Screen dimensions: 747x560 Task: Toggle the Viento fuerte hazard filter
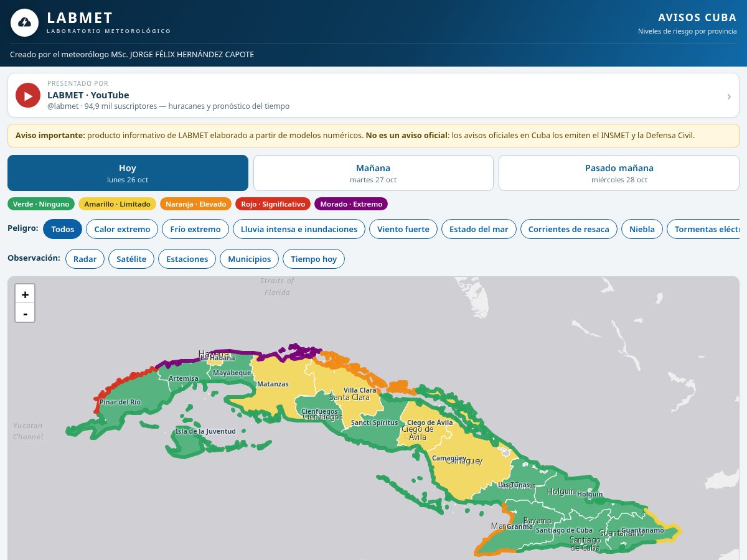tap(403, 229)
